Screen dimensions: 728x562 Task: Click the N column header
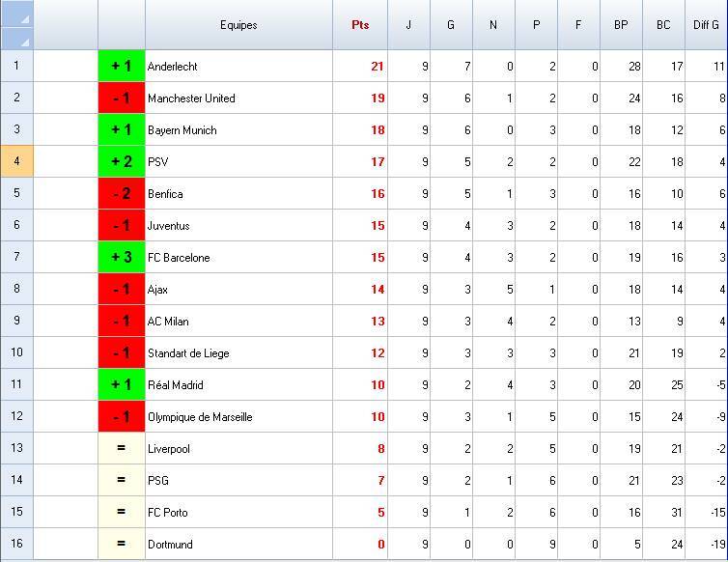[x=493, y=25]
